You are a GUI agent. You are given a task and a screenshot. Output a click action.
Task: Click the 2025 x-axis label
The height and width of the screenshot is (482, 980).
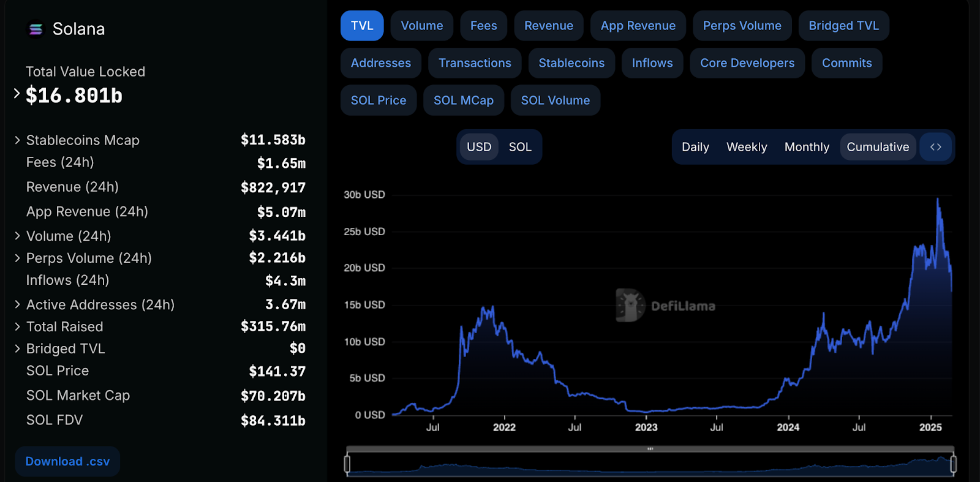coord(930,427)
